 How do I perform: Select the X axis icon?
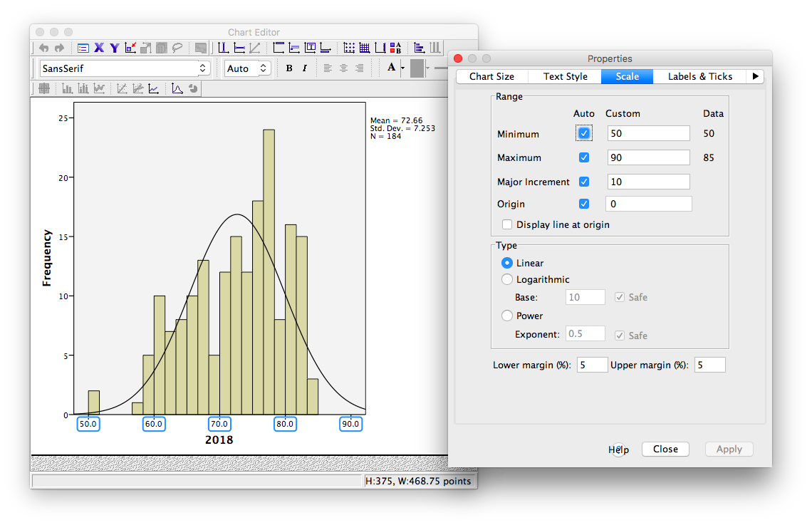point(100,48)
